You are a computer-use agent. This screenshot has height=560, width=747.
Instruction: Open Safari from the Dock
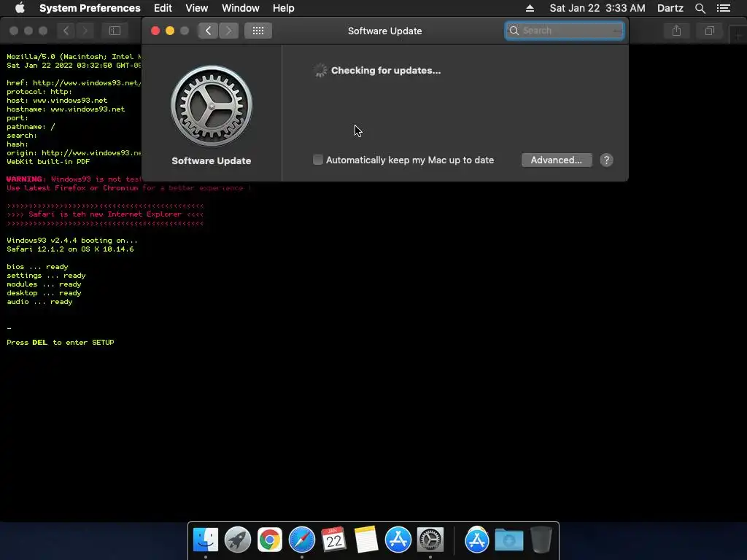(302, 540)
